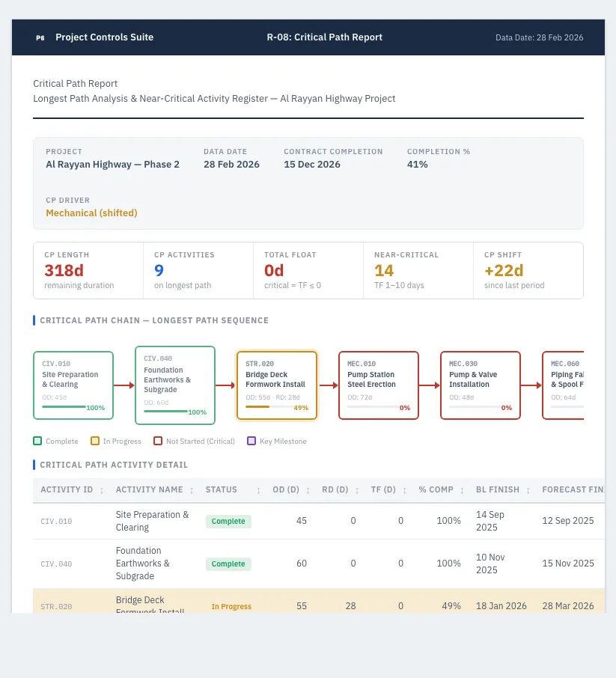The width and height of the screenshot is (616, 678).
Task: Click the In Progress legend swatch
Action: click(95, 441)
